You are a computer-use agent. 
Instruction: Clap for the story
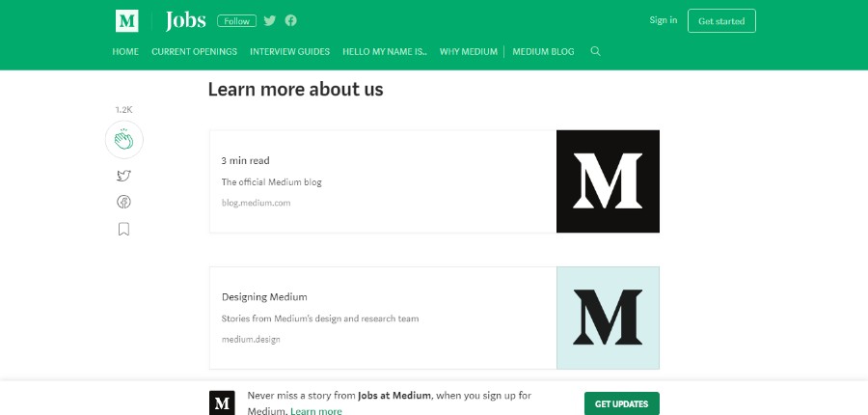coord(124,140)
